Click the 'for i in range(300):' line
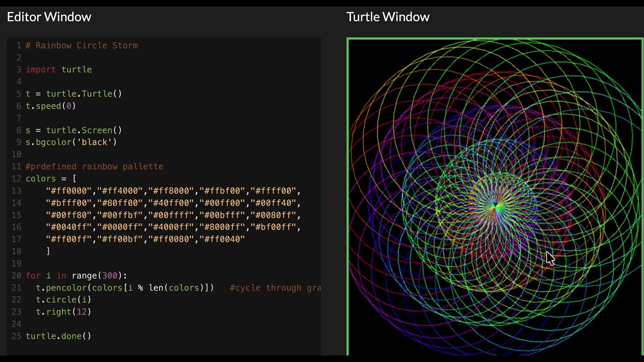The width and height of the screenshot is (644, 362). pos(76,276)
